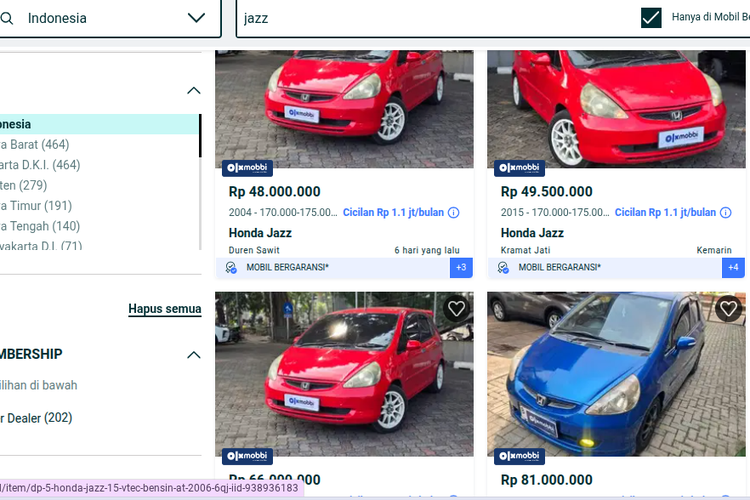Screen dimensions: 750x500
Task: Open the Indonesia location dropdown
Action: [x=196, y=18]
